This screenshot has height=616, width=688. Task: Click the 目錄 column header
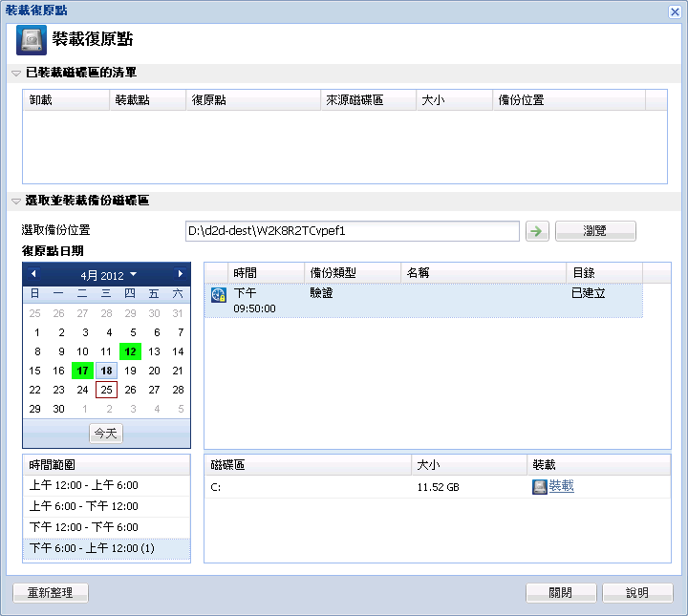(605, 273)
